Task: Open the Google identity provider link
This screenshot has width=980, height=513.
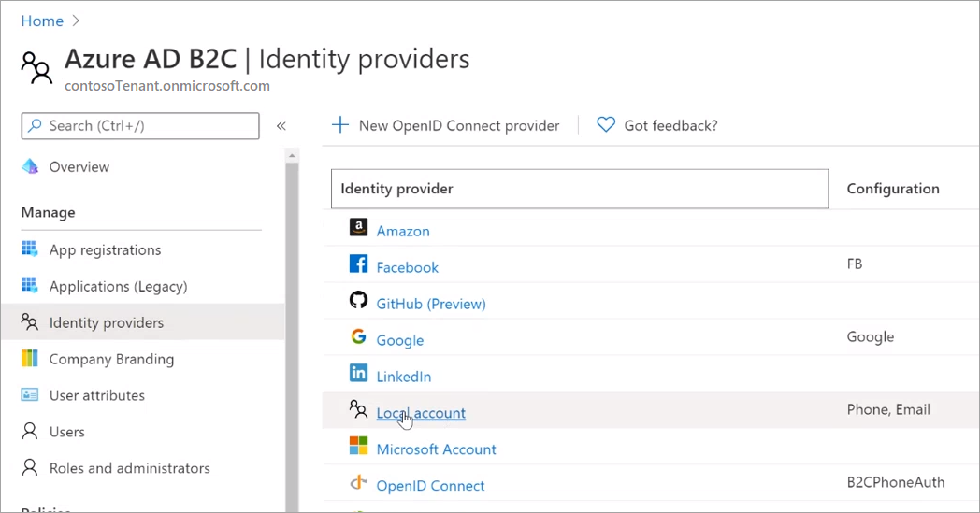Action: (400, 340)
